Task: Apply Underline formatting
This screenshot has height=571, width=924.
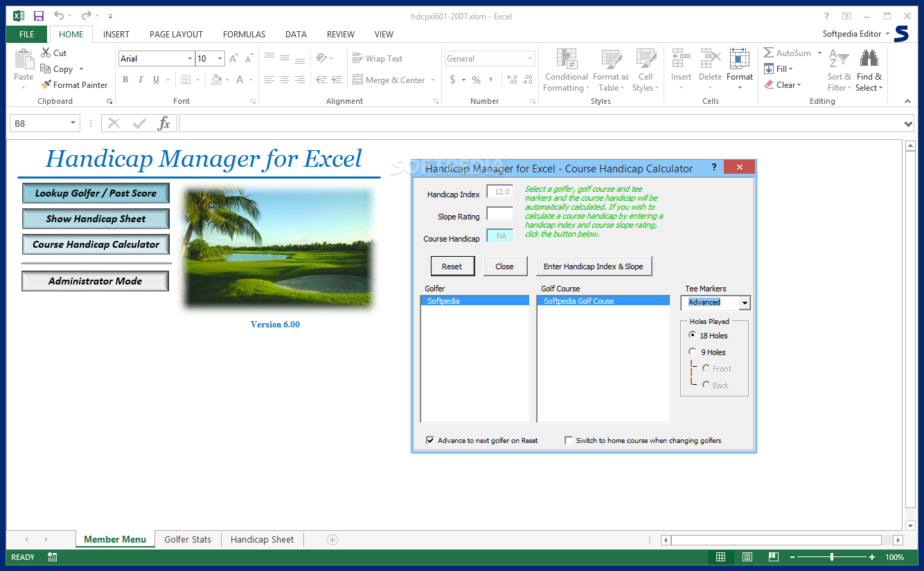Action: [x=156, y=80]
